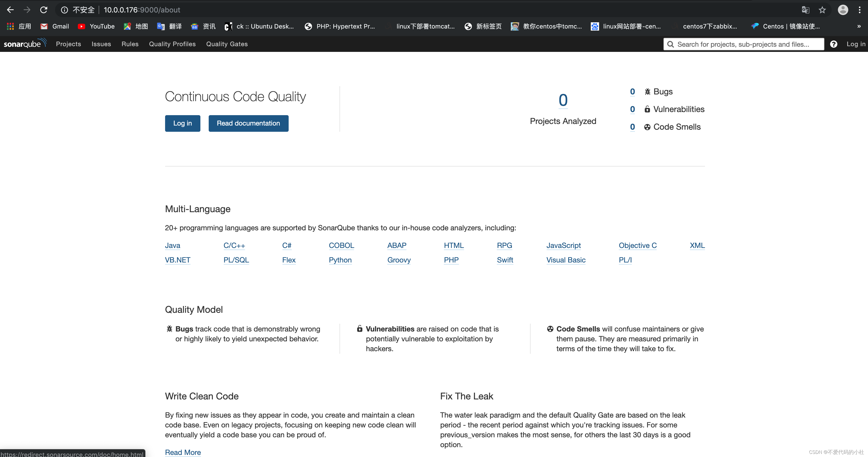Open the Python language link
Screen dimensions: 868x457
(340, 260)
